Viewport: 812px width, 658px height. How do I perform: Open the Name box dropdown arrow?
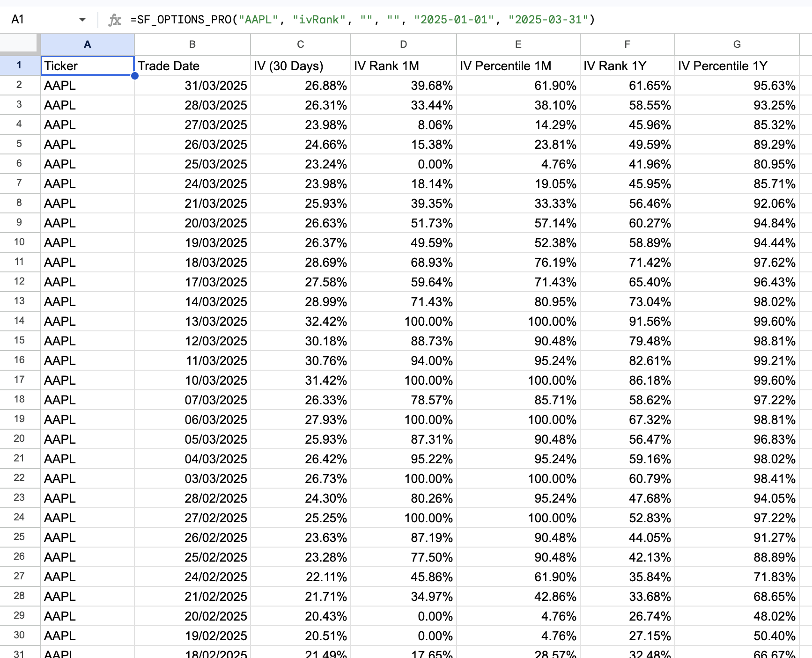[x=82, y=20]
